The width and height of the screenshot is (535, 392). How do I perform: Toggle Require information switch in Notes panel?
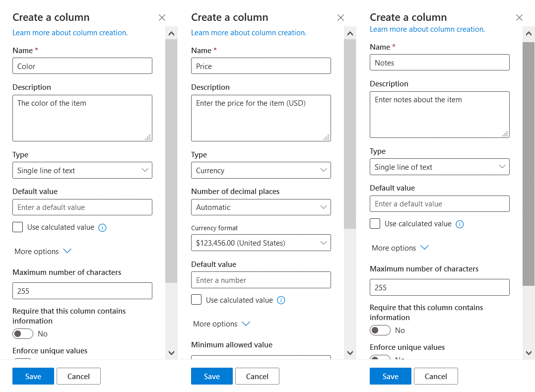pos(380,330)
